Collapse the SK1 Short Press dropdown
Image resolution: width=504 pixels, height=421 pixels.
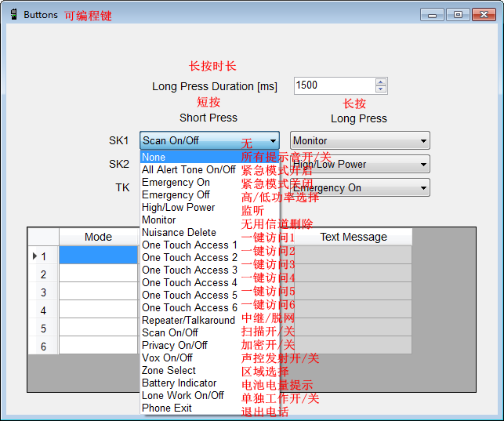pos(272,141)
